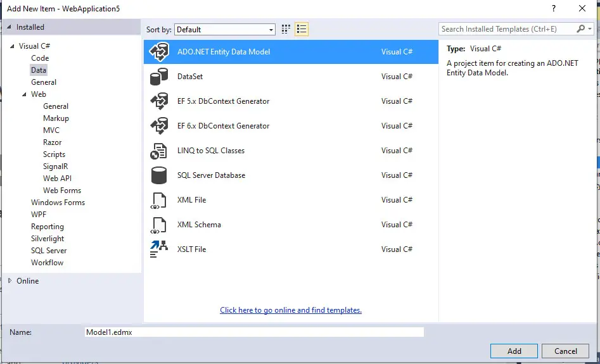The height and width of the screenshot is (364, 600).
Task: Select the Web Forms category
Action: coord(62,191)
